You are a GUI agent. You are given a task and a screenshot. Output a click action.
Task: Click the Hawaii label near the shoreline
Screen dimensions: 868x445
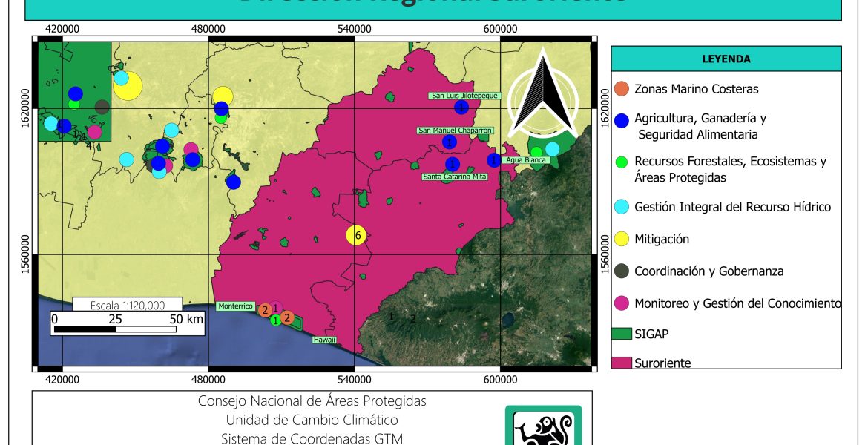(323, 340)
